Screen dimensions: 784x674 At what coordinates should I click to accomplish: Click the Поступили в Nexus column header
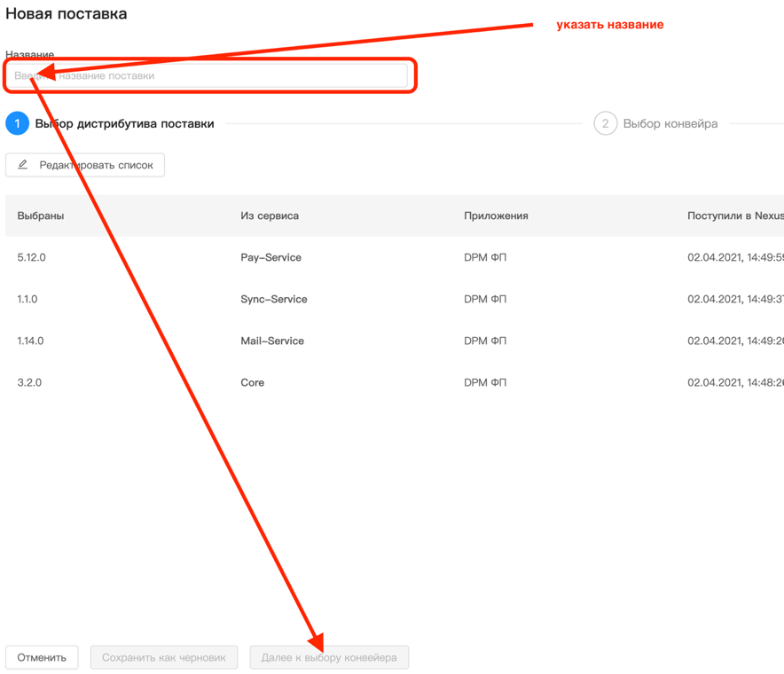pos(734,216)
